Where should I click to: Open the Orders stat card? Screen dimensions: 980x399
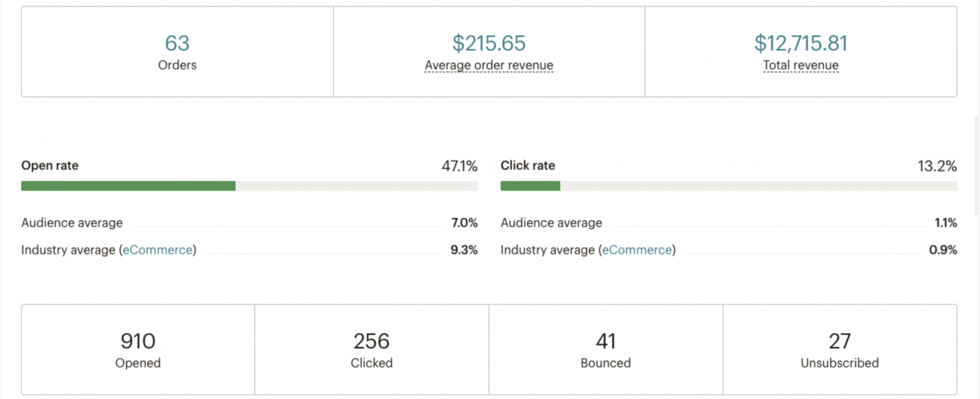pos(177,51)
